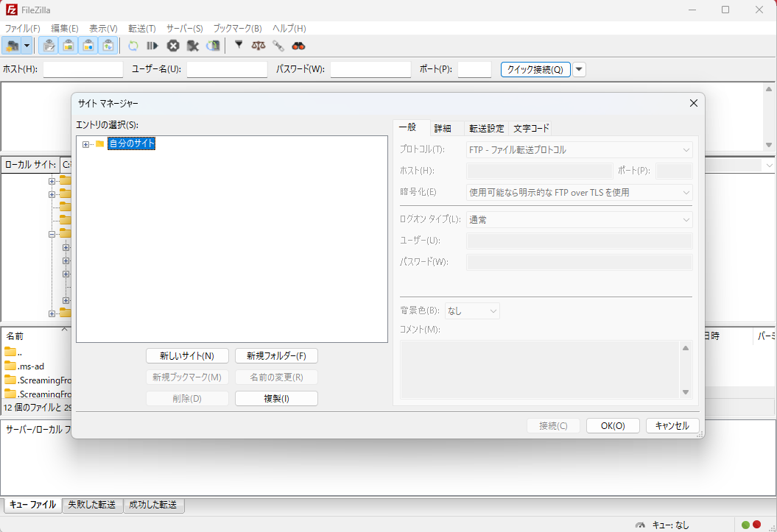Open the ブックマーク(B) menu
This screenshot has width=777, height=532.
(238, 28)
